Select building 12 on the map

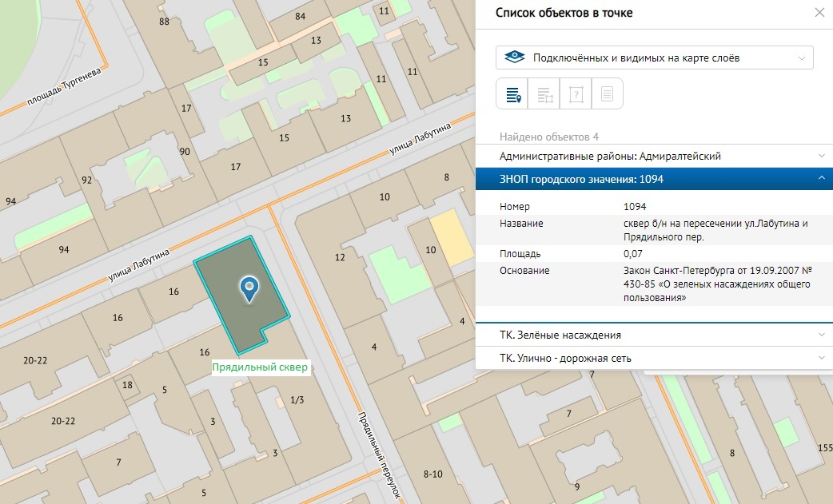point(339,257)
